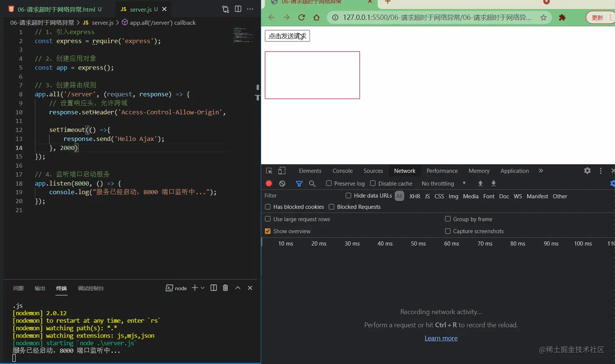The image size is (615, 364).
Task: Filter network requests by CSS
Action: tap(439, 196)
